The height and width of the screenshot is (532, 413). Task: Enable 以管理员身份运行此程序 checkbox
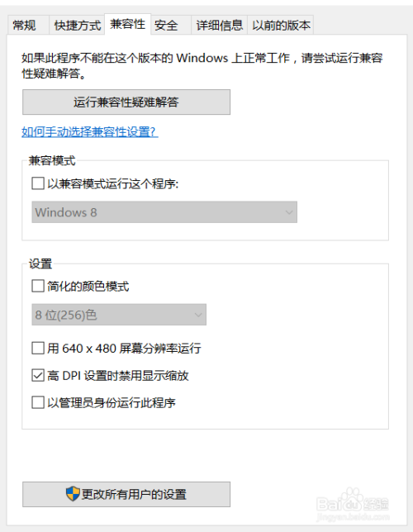click(x=38, y=402)
